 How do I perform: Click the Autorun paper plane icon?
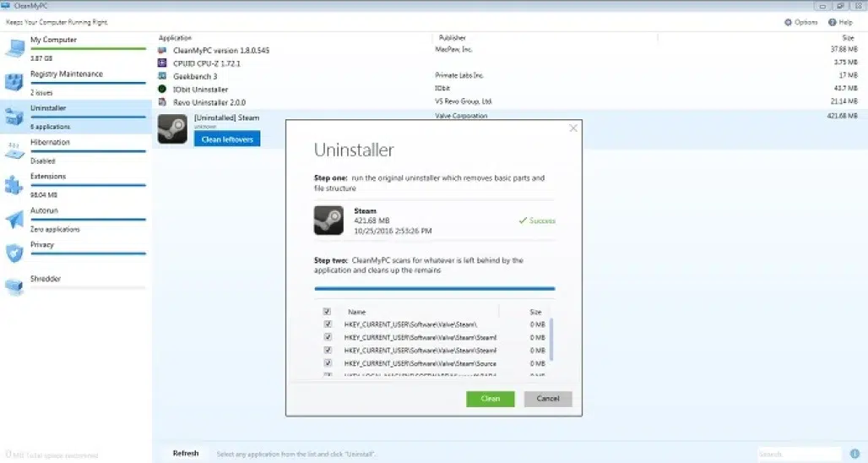14,220
